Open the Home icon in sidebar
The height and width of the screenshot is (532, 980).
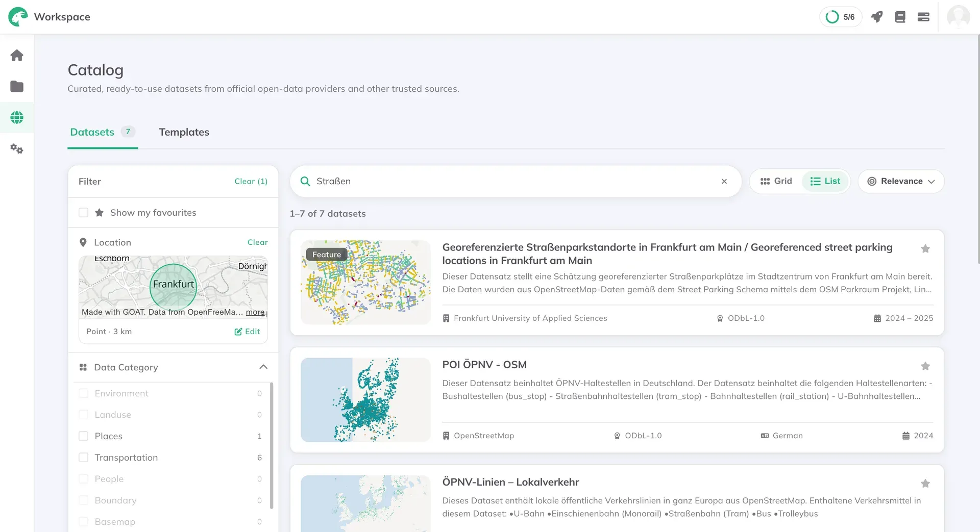click(17, 55)
